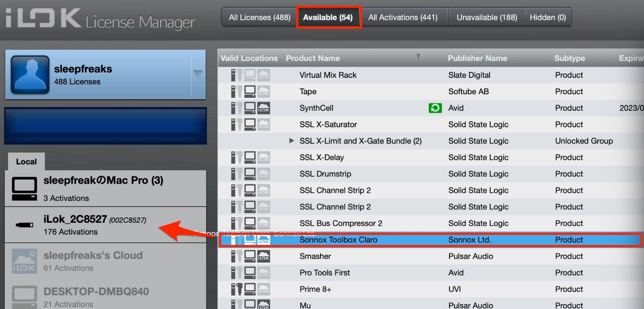Viewport: 644px width, 309px height.
Task: Select the Tape license name
Action: click(308, 92)
